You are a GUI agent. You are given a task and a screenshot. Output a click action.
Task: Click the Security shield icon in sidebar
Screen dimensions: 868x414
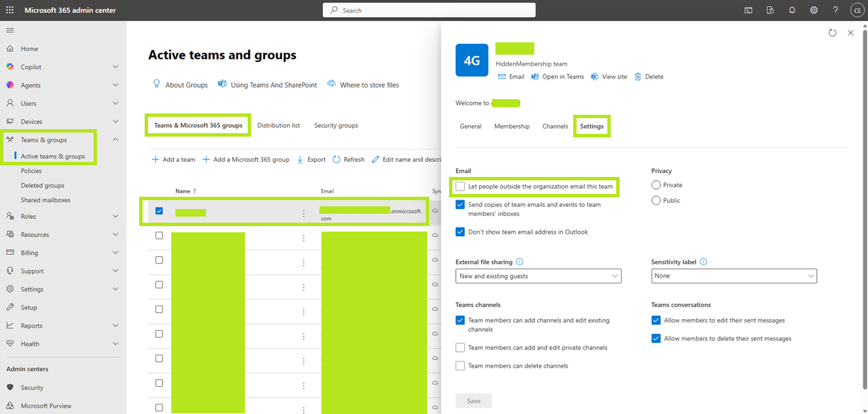coord(10,387)
